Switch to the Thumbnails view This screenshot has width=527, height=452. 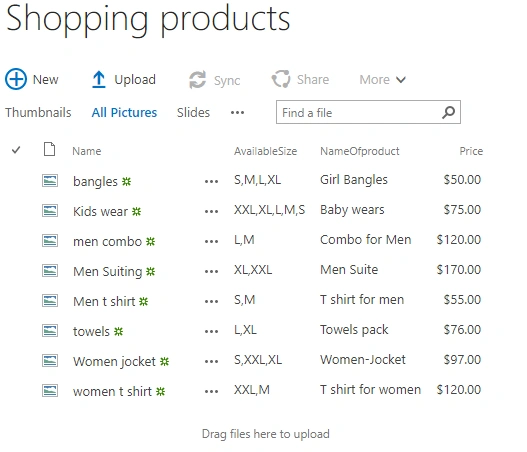click(x=38, y=113)
